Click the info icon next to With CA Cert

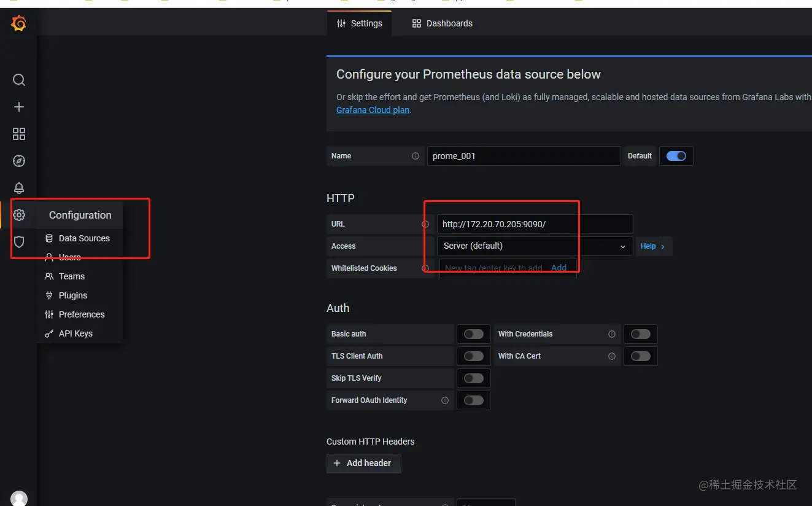point(612,356)
